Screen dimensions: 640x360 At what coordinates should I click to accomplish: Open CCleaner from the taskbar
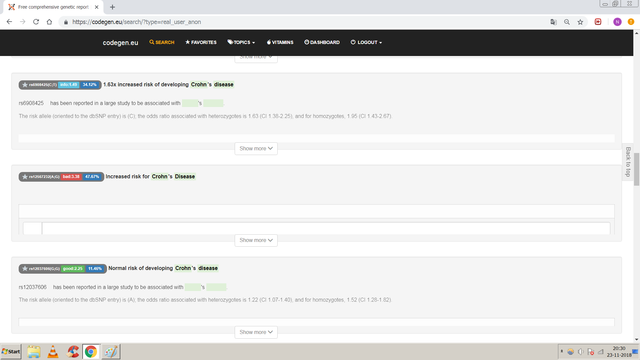point(73,352)
